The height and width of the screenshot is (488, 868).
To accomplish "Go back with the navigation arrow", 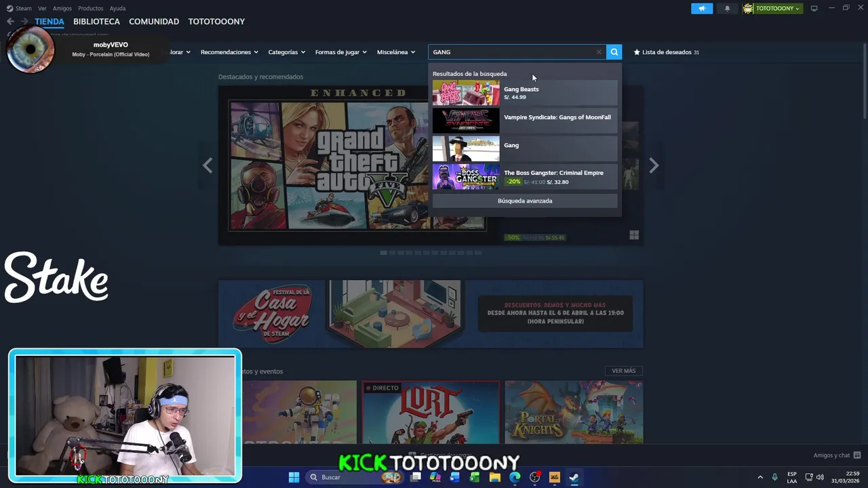I will (x=10, y=22).
